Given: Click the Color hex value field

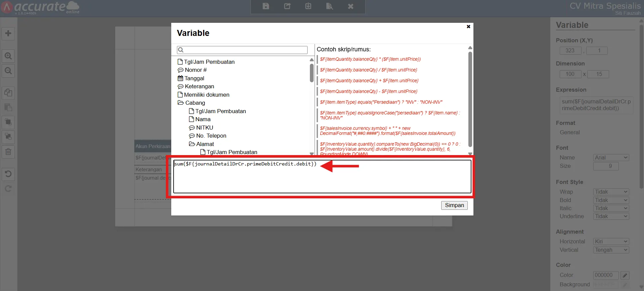Looking at the screenshot, I should click(606, 275).
